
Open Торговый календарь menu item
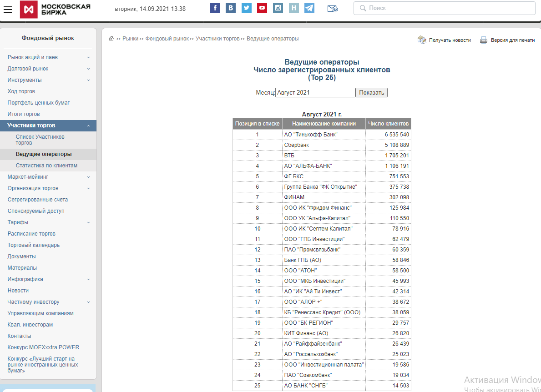(34, 245)
